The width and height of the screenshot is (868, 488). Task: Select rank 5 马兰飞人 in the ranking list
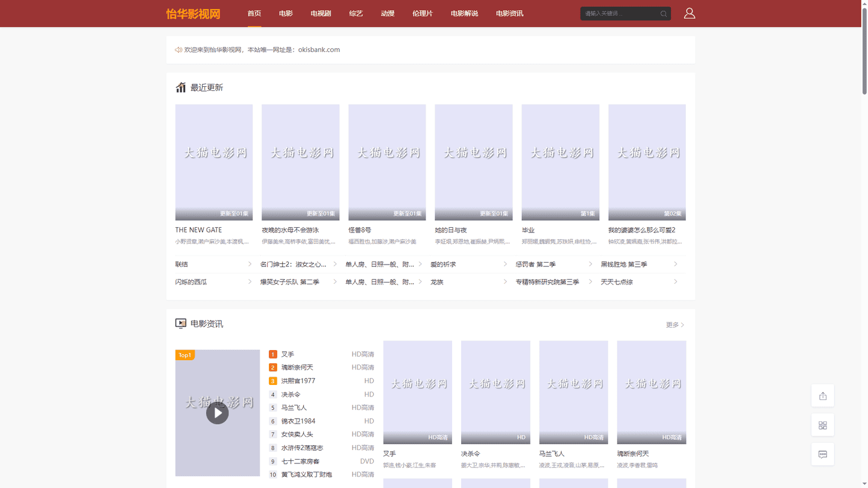pos(321,408)
